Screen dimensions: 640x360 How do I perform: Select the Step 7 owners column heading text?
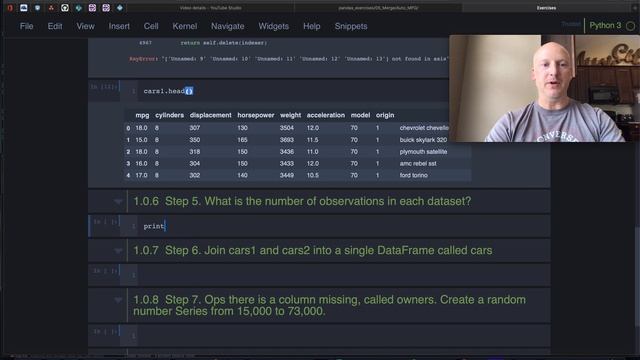click(329, 305)
